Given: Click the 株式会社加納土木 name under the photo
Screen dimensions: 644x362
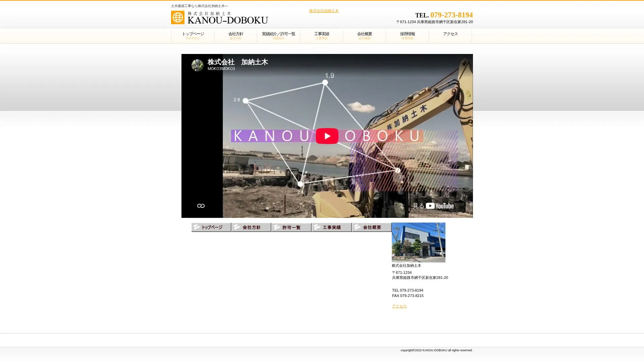Looking at the screenshot, I should [406, 265].
